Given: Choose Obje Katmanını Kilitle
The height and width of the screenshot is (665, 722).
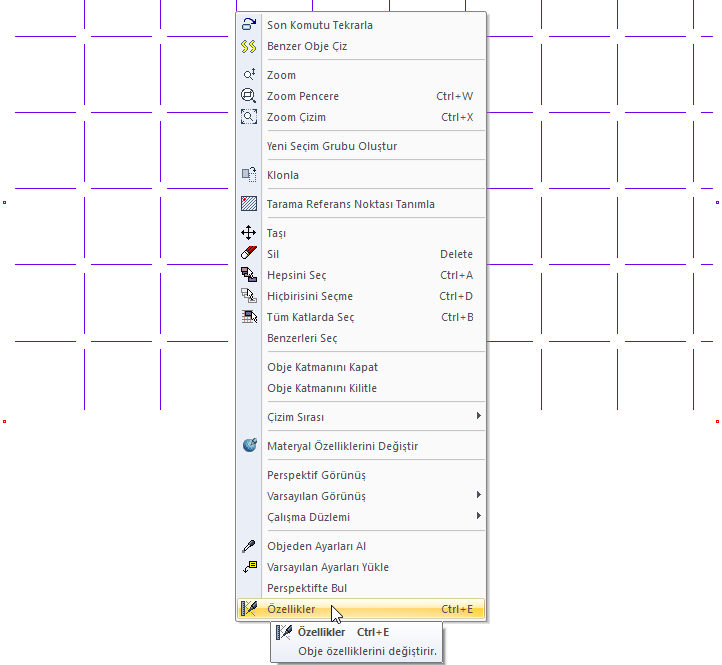Looking at the screenshot, I should [x=361, y=388].
